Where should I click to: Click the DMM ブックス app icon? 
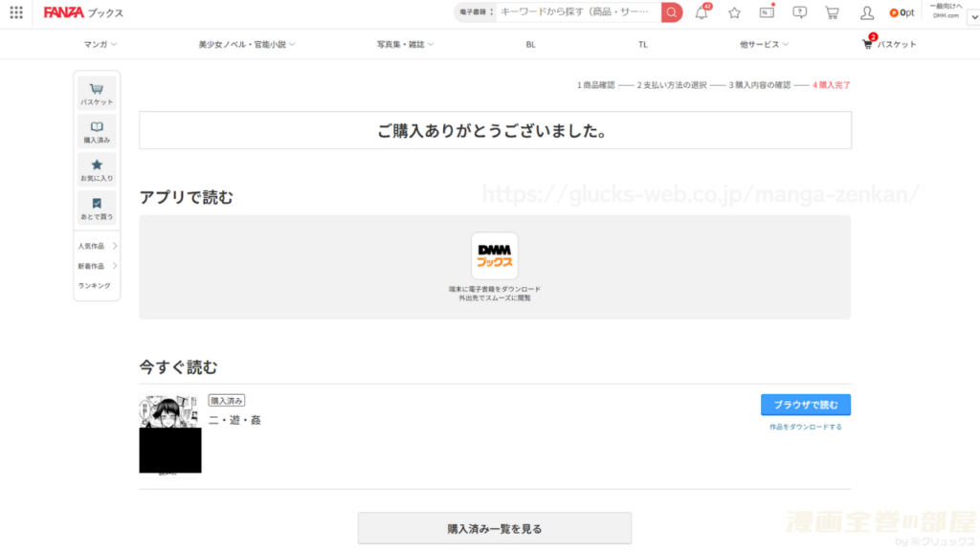495,255
